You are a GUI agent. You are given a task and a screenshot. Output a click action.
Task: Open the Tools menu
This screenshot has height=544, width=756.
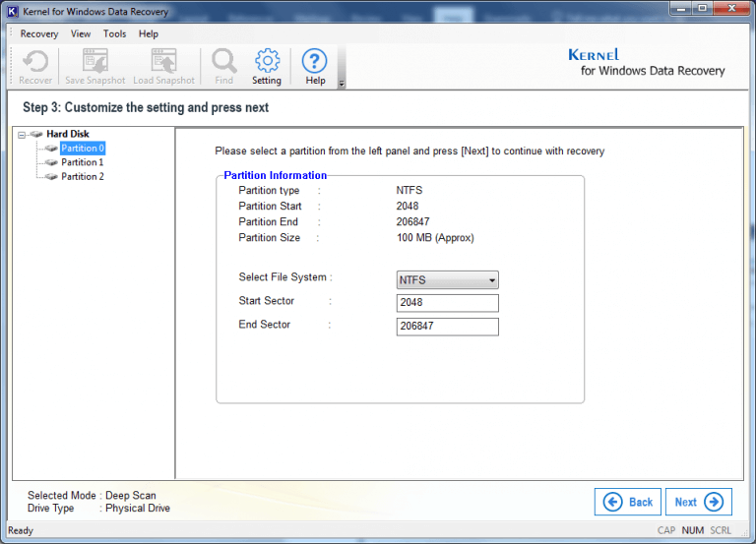coord(115,33)
